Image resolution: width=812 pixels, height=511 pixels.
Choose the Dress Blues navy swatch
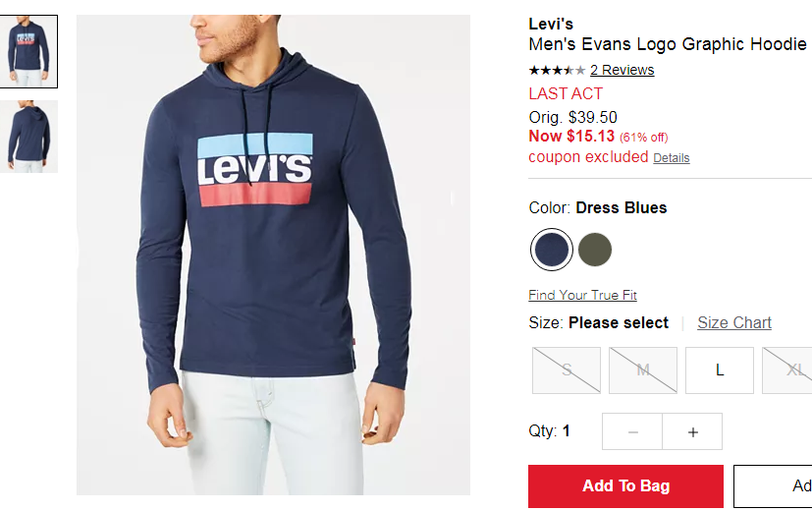point(552,250)
